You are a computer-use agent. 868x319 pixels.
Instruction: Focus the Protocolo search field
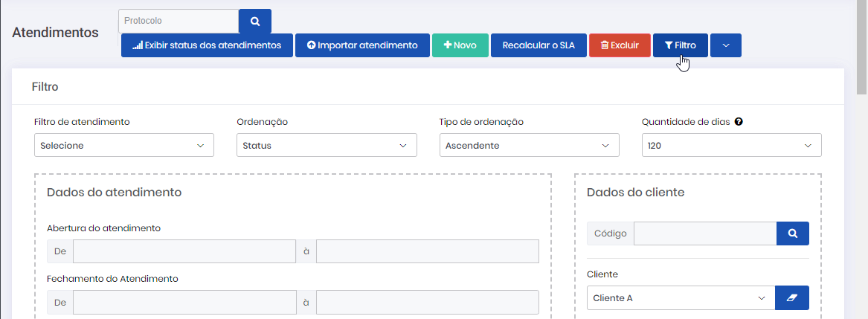[179, 21]
